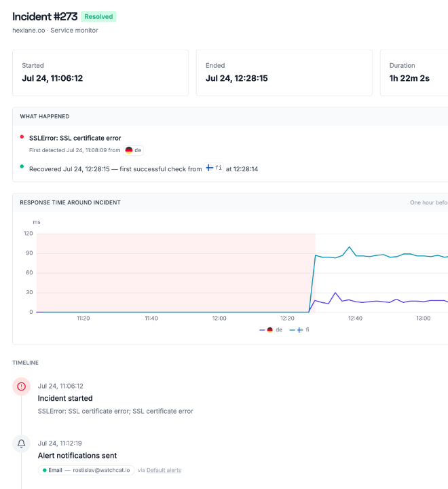
Task: Click the Finland flag fi badge in recovered line
Action: tap(214, 168)
